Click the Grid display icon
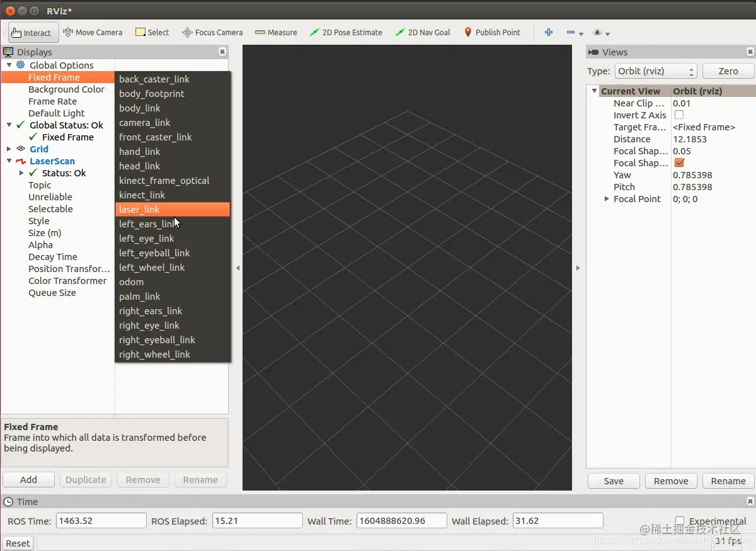Viewport: 756px width, 551px height. click(21, 149)
